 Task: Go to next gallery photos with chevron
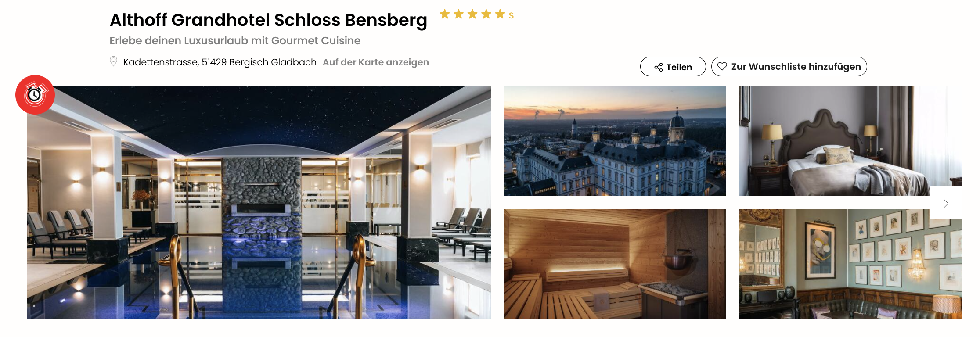tap(946, 204)
